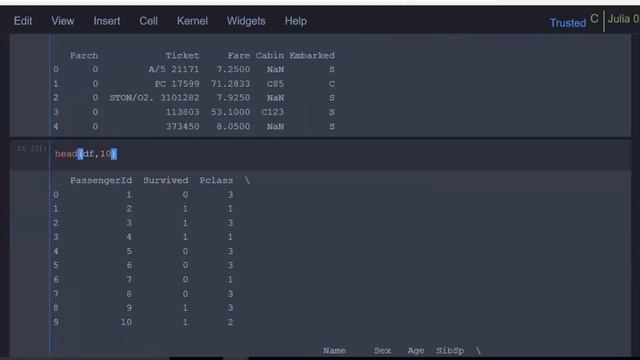The image size is (640, 360).
Task: Click the Name column header
Action: coord(334,351)
